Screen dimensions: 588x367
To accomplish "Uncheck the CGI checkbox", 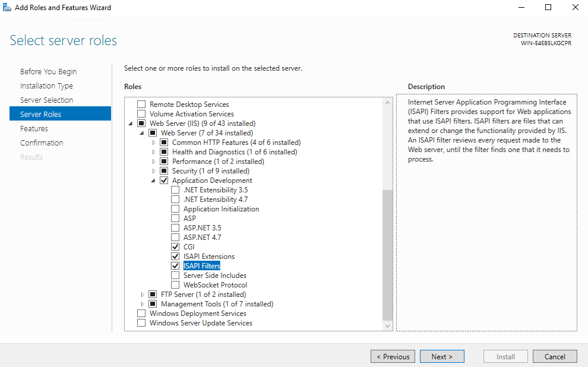I will click(x=175, y=246).
